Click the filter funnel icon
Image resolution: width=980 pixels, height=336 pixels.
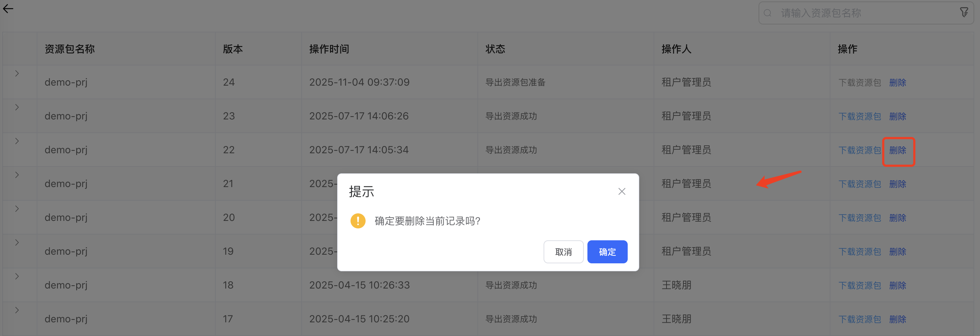963,13
